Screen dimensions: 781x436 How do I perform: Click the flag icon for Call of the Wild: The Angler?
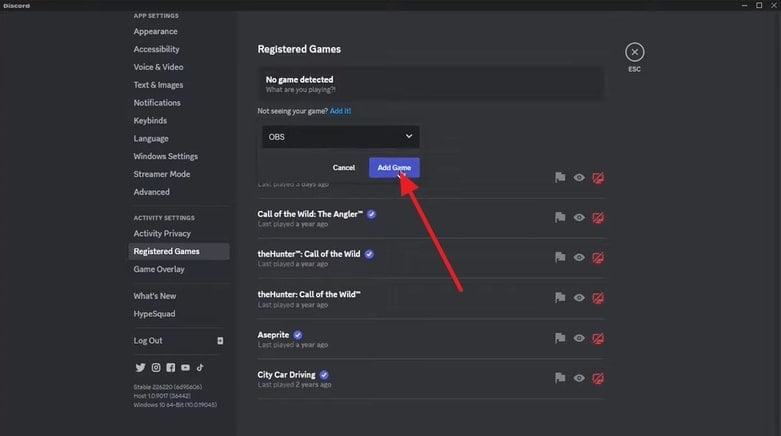click(x=560, y=217)
